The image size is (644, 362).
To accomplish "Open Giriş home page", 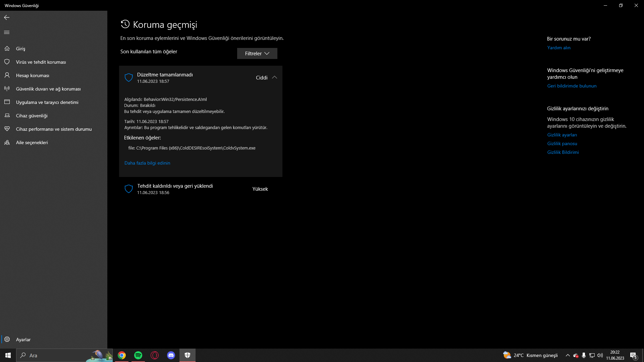I will pyautogui.click(x=20, y=49).
